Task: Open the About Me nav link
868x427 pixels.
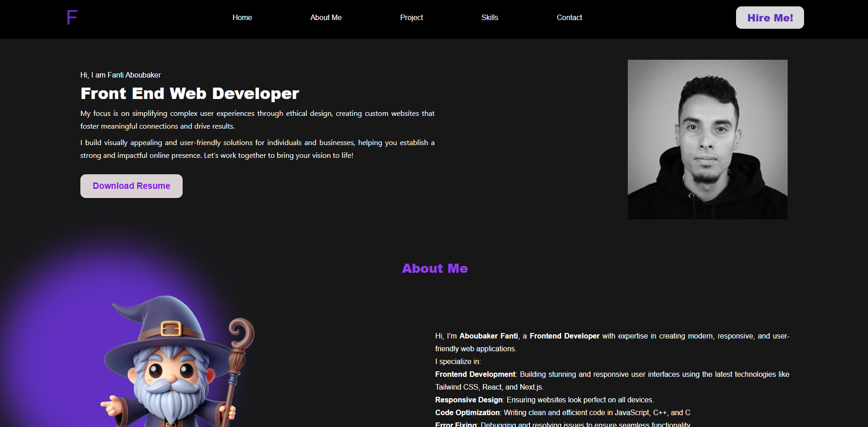Action: coord(326,17)
